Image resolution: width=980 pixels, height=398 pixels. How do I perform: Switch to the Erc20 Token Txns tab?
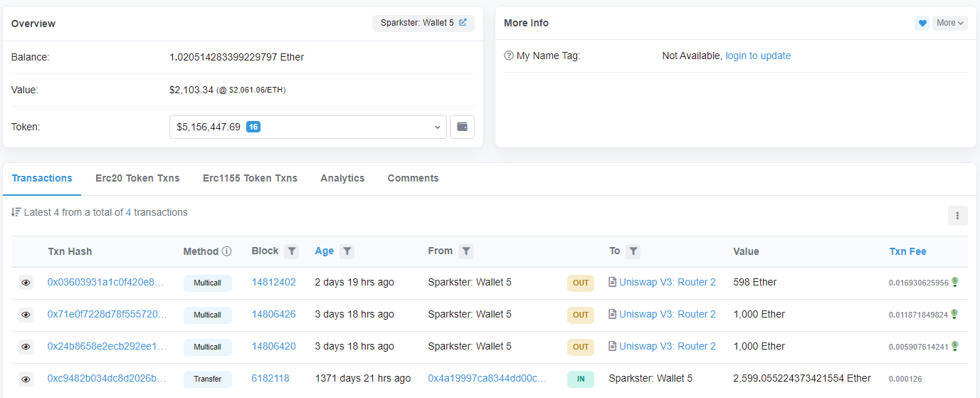tap(137, 179)
